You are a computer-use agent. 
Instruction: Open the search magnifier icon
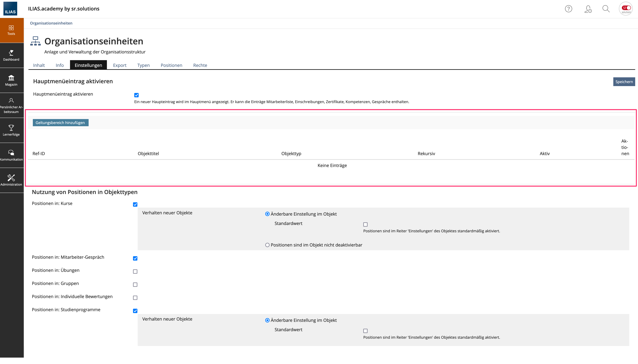(x=606, y=9)
